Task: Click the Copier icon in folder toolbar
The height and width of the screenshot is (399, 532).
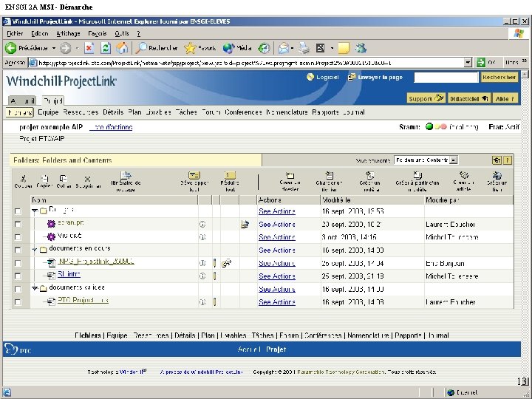Action: click(44, 178)
